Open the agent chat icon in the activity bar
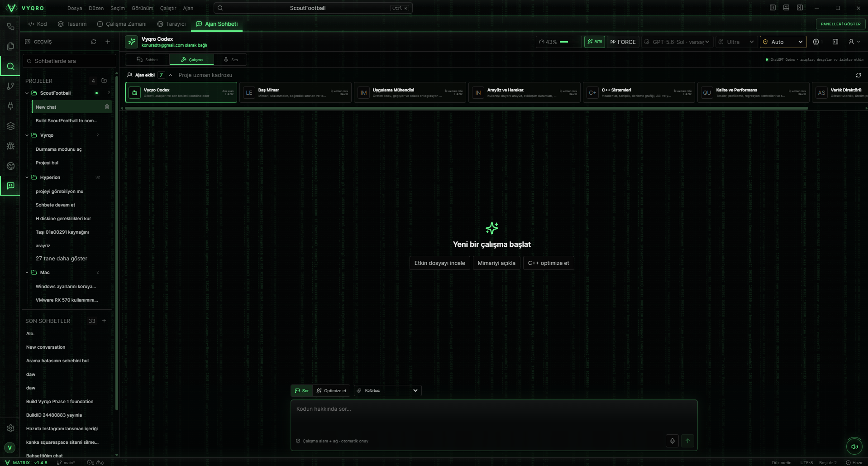Screen dimensions: 868x466 coord(10,186)
